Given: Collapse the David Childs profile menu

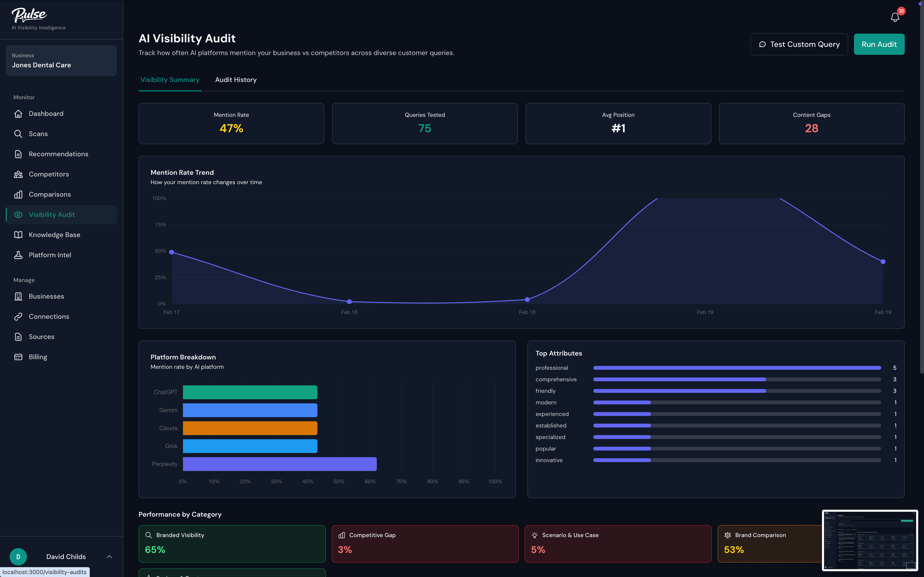Looking at the screenshot, I should pos(109,557).
